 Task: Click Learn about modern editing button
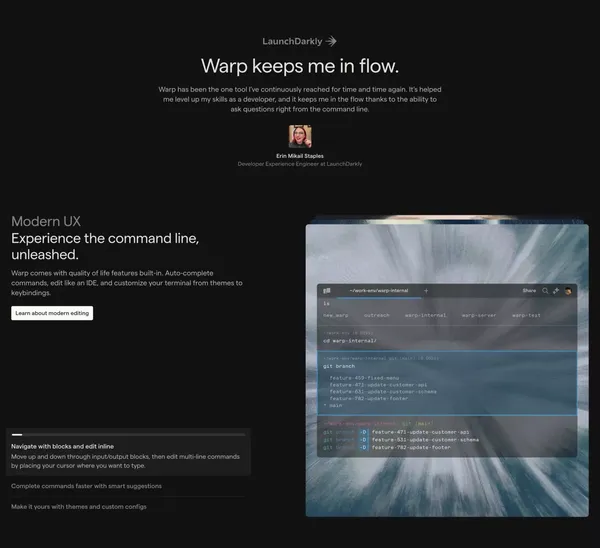coord(52,313)
